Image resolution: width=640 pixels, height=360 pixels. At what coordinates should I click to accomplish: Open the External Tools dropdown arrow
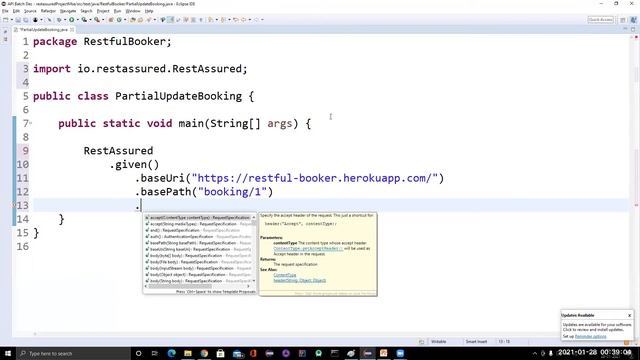103,20
